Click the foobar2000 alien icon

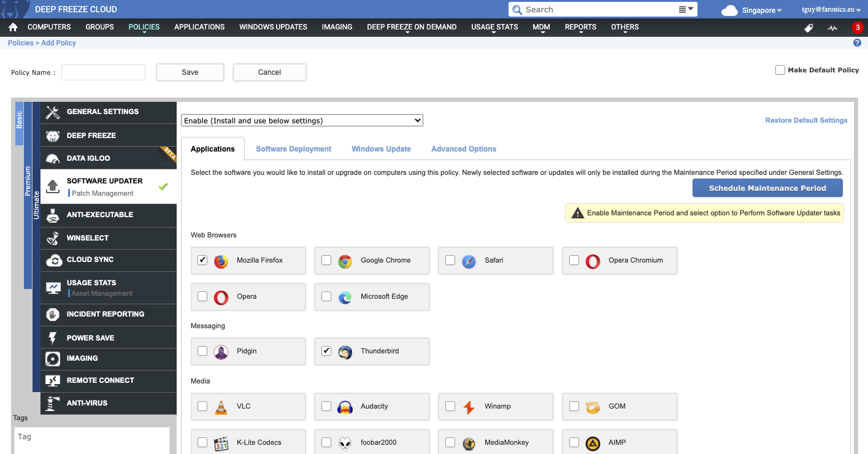pos(345,443)
